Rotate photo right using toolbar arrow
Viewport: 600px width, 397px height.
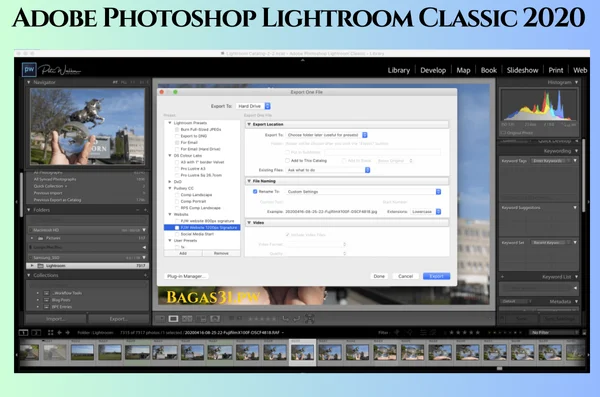coord(297,319)
